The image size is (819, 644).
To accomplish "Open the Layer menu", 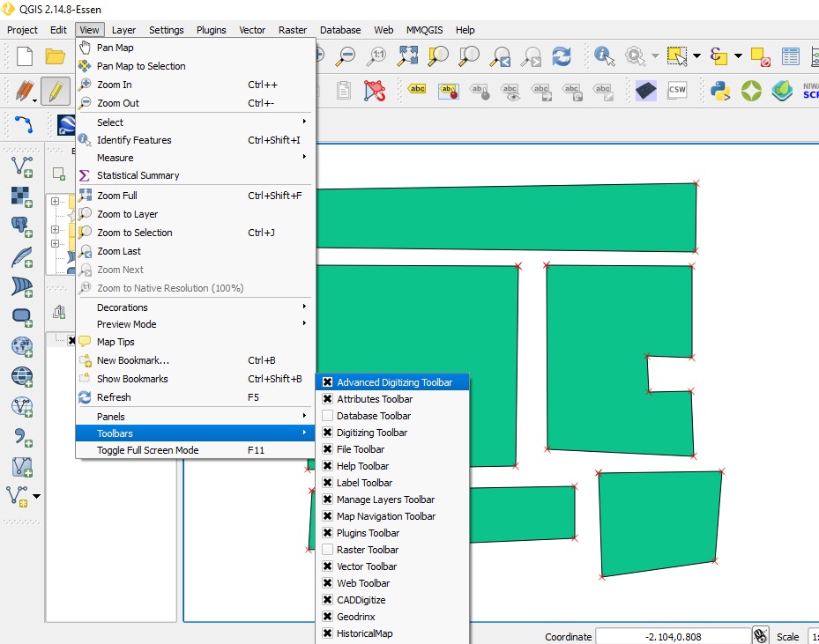I will [x=123, y=30].
